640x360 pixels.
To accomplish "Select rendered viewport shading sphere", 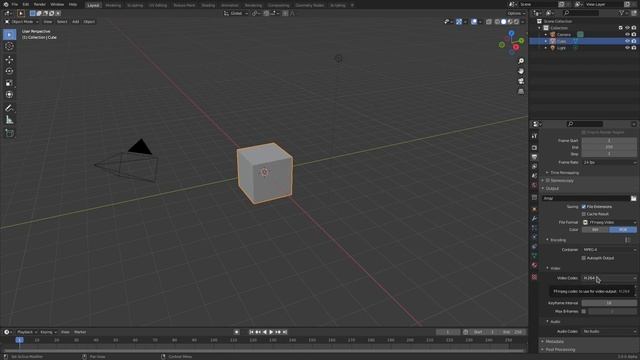I will 516,22.
